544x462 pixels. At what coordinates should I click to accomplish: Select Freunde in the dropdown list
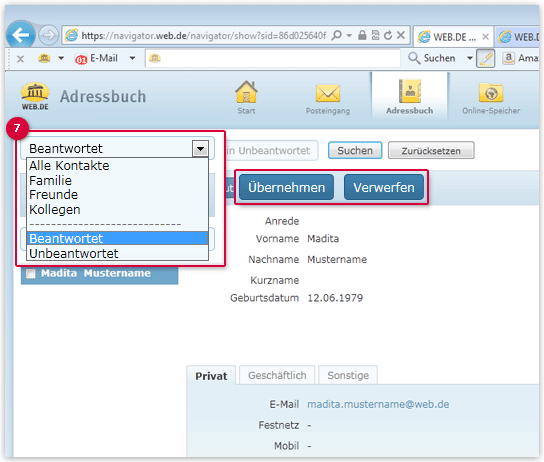coord(118,195)
